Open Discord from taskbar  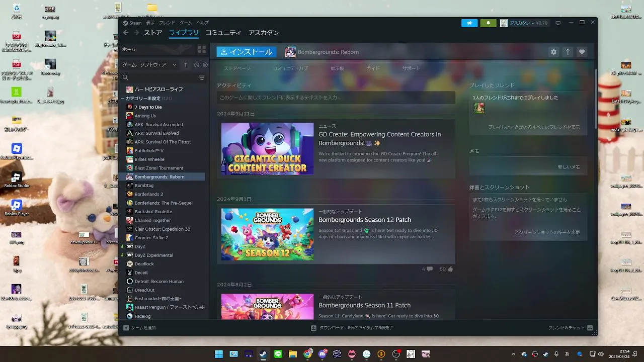pos(323,354)
